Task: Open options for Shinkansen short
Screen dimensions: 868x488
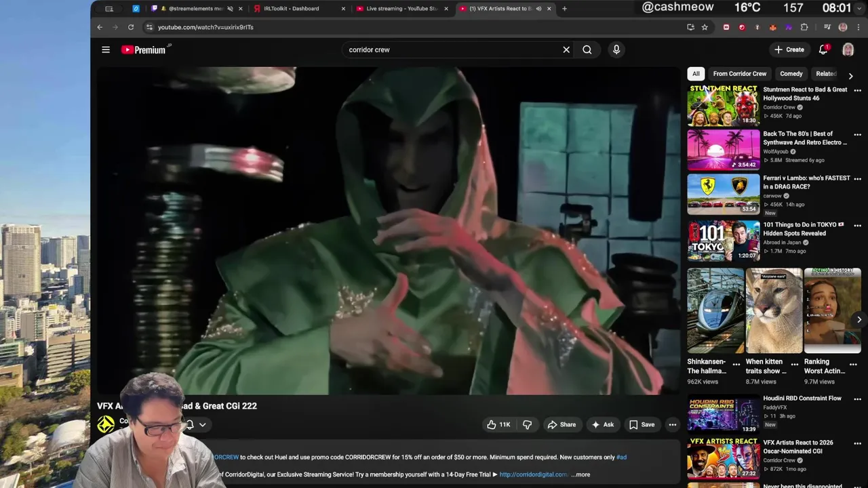Action: pyautogui.click(x=736, y=365)
